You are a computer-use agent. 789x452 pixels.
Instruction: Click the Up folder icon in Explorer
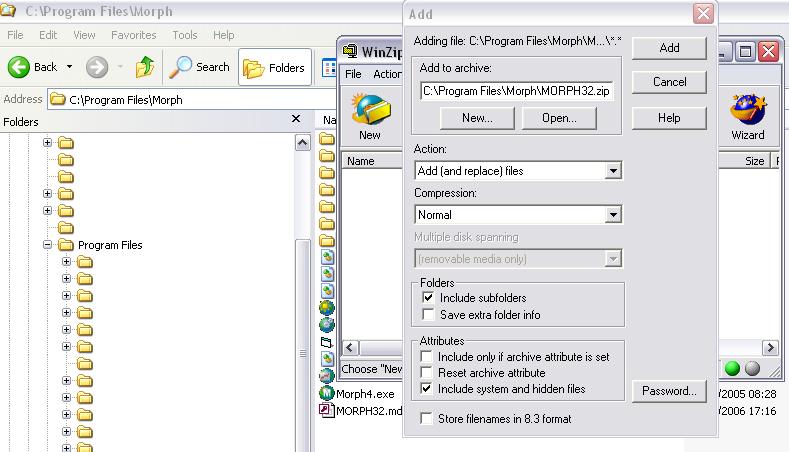pos(145,67)
